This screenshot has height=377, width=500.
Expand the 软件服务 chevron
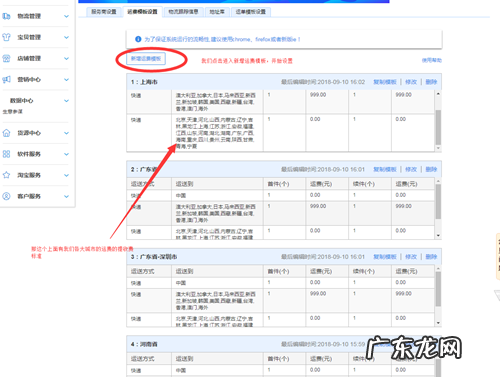pyautogui.click(x=66, y=154)
